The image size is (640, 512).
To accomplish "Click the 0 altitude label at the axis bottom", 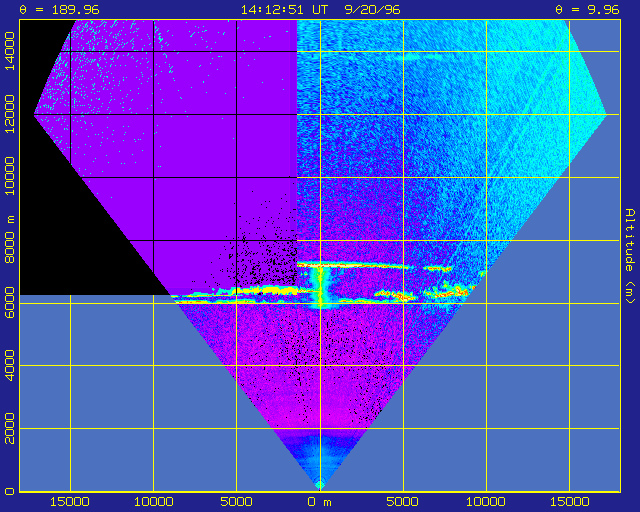I will [x=10, y=491].
